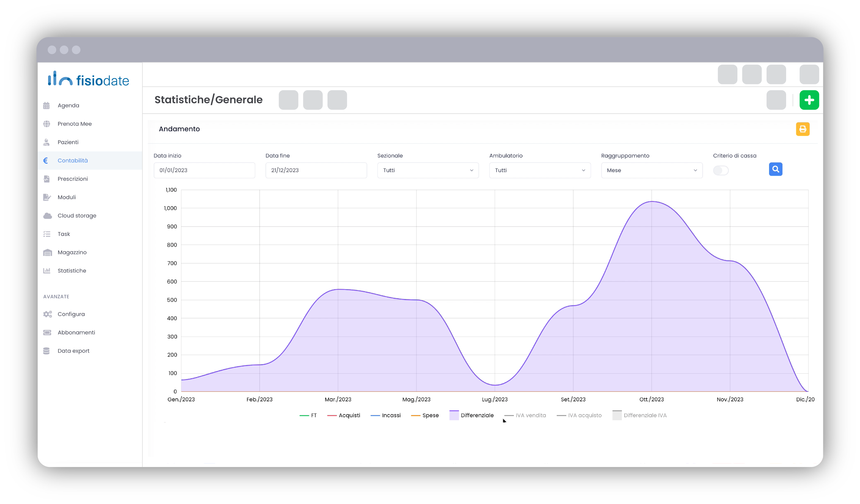The image size is (860, 504).
Task: Enable the Criterio di cassa switch
Action: click(721, 170)
